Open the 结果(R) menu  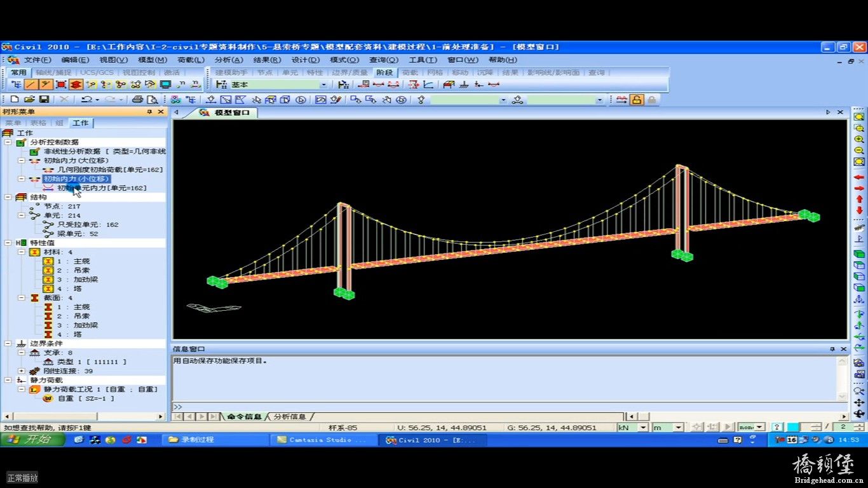click(x=267, y=60)
